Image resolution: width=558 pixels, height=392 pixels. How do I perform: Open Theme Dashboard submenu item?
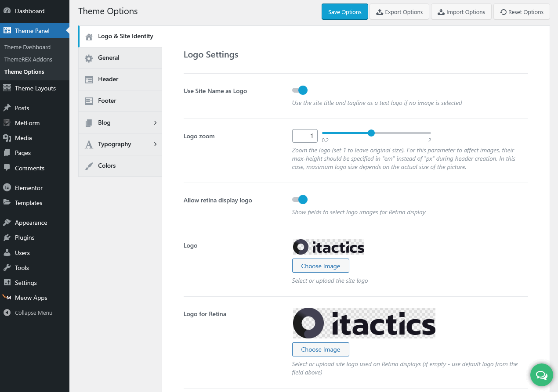click(x=27, y=47)
